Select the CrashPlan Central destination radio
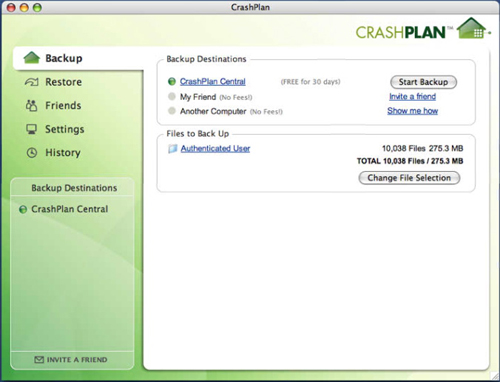Image resolution: width=500 pixels, height=382 pixels. coord(172,81)
